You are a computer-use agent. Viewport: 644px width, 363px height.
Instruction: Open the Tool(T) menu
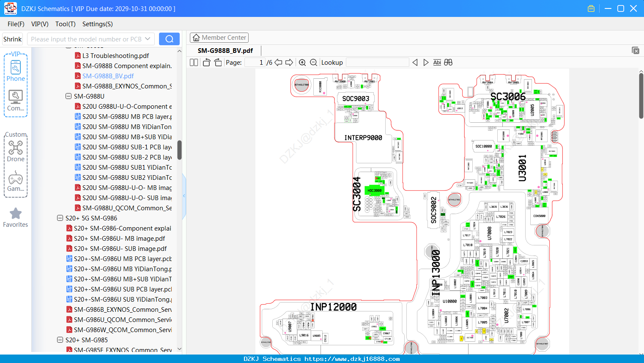tap(66, 24)
